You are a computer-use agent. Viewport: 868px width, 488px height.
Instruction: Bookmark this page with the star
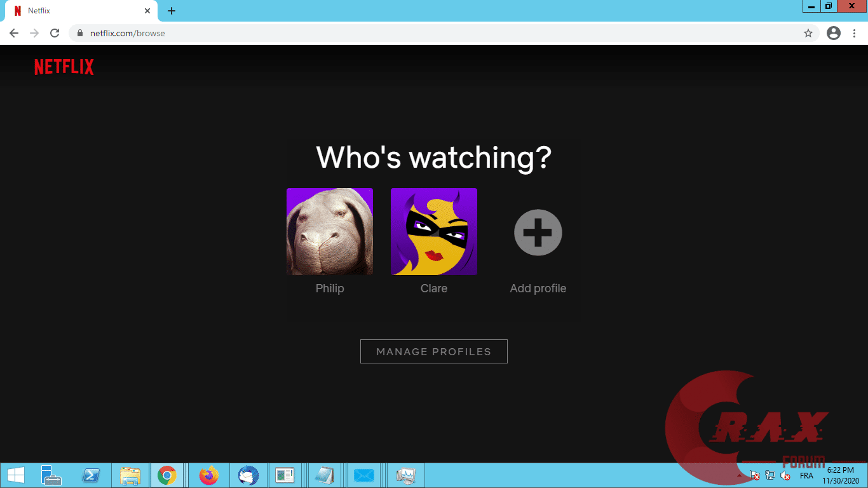[x=808, y=33]
